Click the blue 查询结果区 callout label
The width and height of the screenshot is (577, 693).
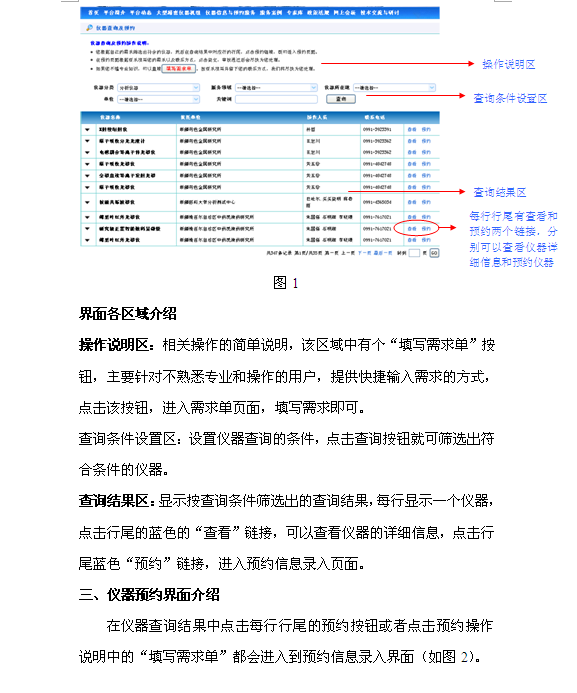click(x=500, y=192)
